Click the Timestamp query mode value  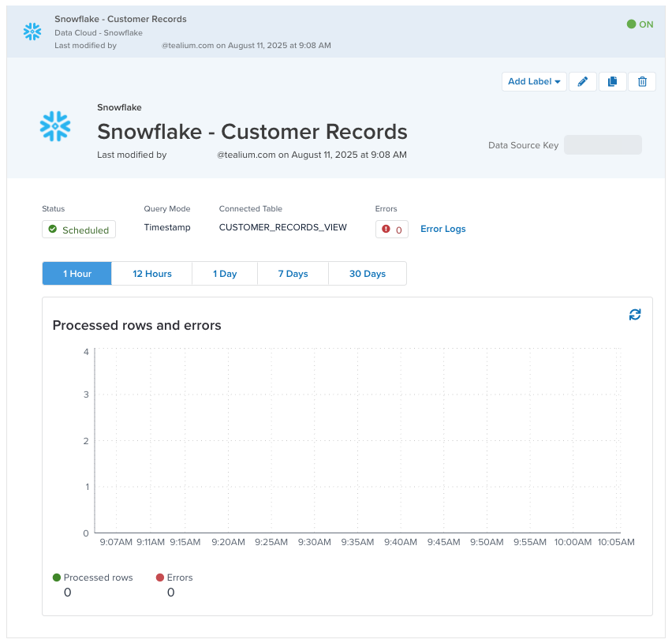pyautogui.click(x=167, y=227)
